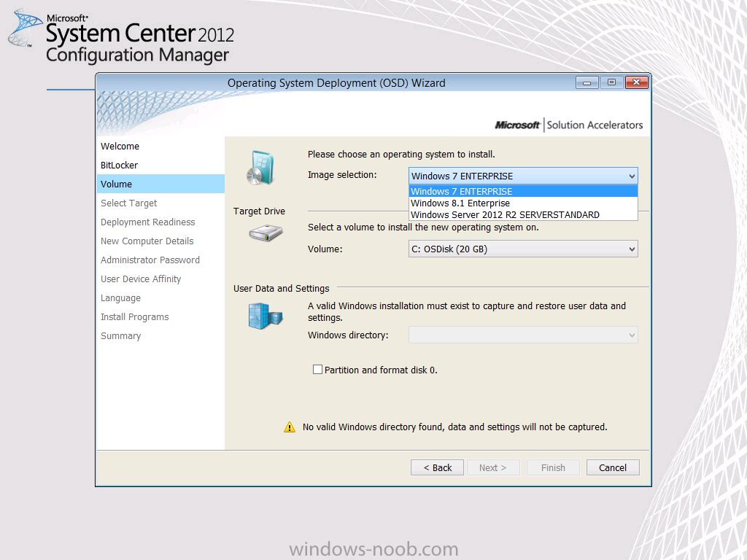Maximize the OSD Wizard window
This screenshot has width=747, height=560.
click(611, 82)
